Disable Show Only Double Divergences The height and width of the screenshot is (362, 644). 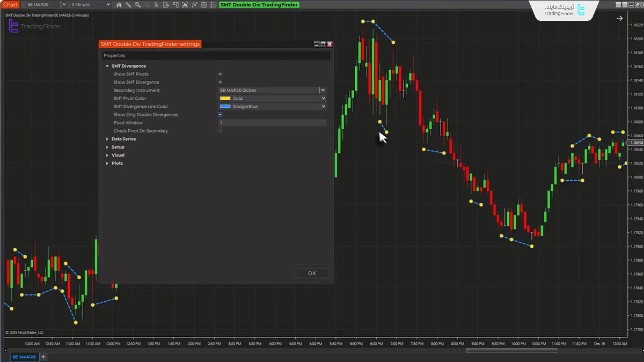point(220,115)
